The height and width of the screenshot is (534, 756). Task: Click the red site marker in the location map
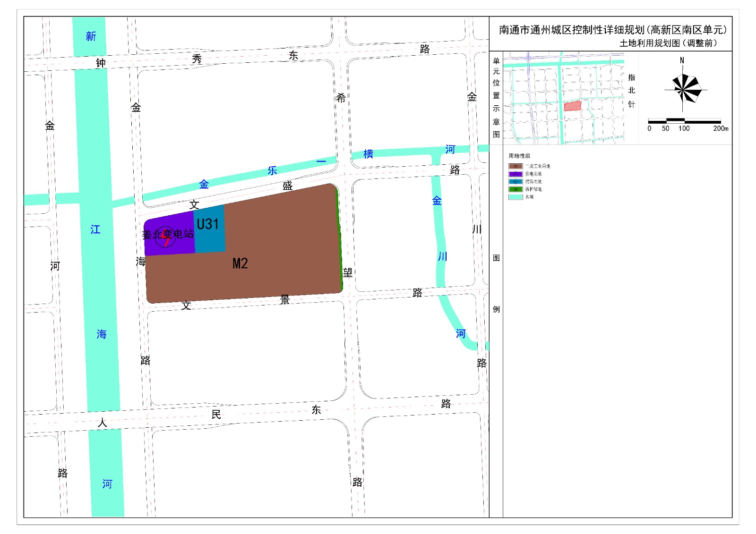click(x=572, y=106)
